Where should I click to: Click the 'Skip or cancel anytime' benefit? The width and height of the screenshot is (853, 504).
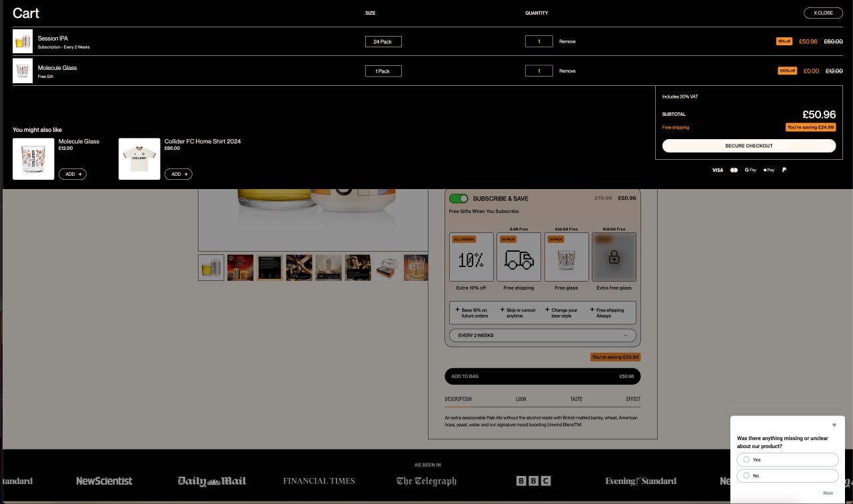[520, 313]
